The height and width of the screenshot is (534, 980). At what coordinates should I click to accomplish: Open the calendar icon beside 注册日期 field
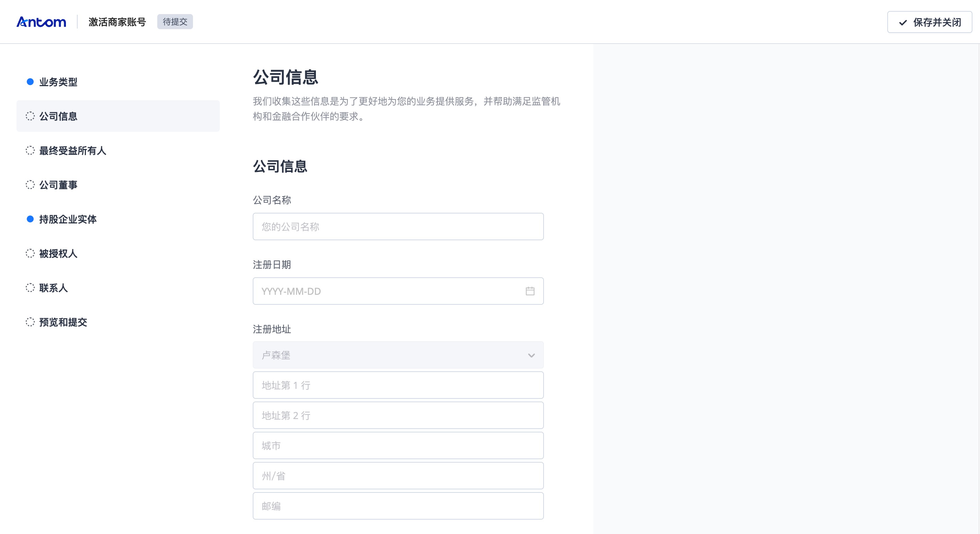coord(530,291)
